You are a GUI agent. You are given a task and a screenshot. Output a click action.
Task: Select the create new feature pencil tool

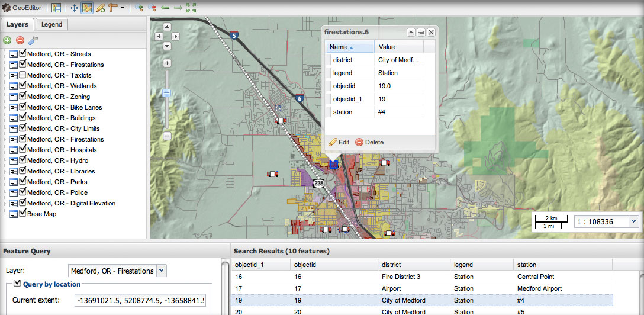coord(100,8)
